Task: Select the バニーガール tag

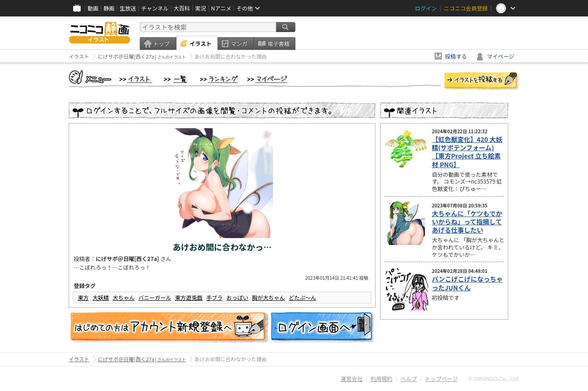Action: point(155,298)
